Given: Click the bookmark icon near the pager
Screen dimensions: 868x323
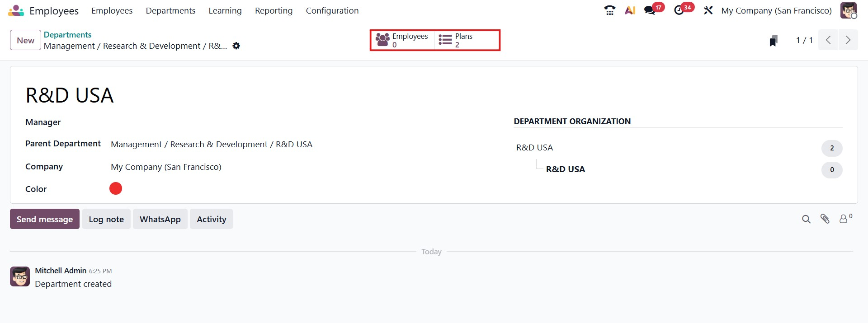Looking at the screenshot, I should 774,41.
